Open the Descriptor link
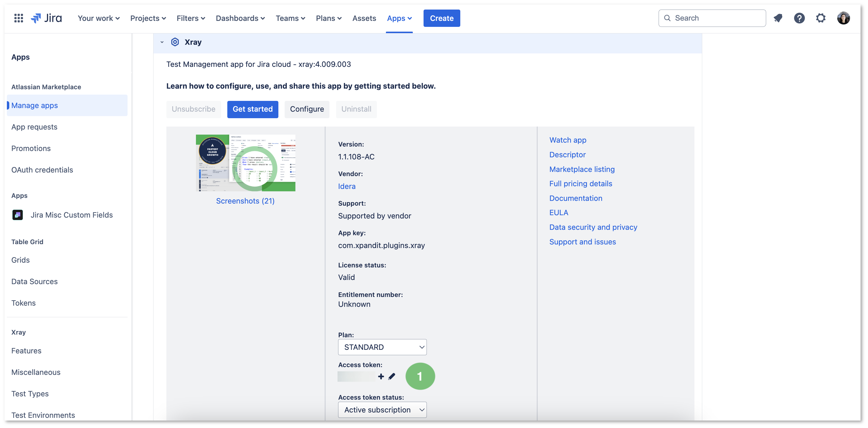This screenshot has width=868, height=428. 567,155
